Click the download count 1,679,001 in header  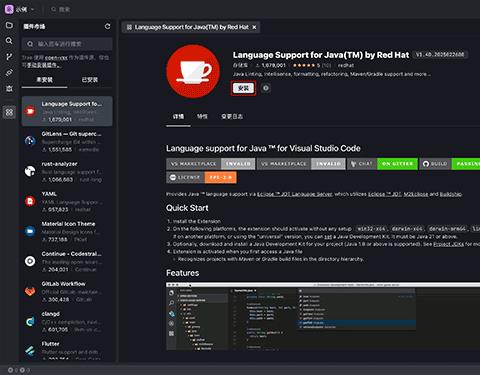271,65
